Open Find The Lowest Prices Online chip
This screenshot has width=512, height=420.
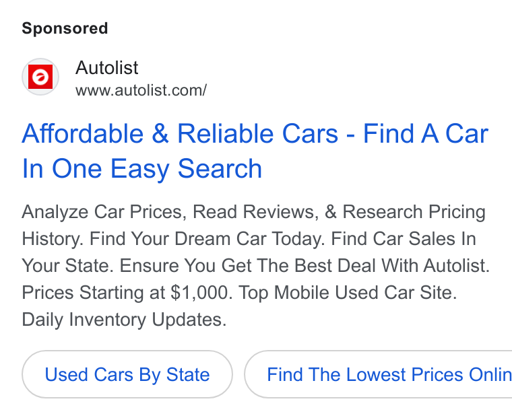(x=378, y=374)
